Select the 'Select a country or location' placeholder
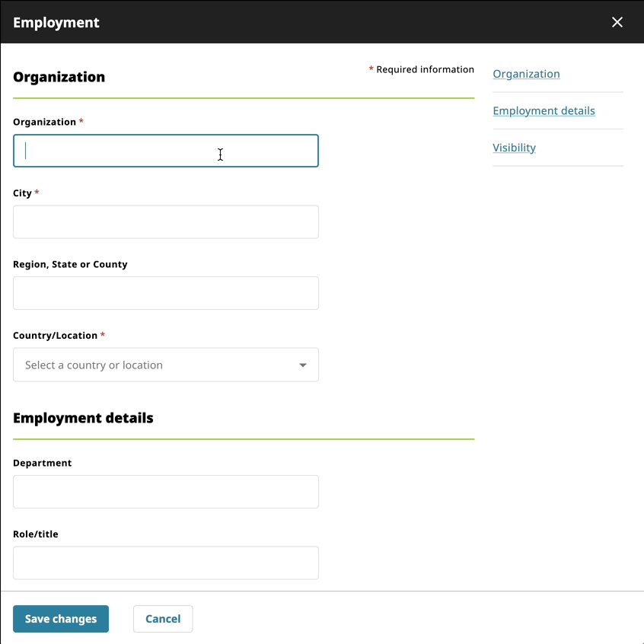This screenshot has height=644, width=644. (x=93, y=365)
